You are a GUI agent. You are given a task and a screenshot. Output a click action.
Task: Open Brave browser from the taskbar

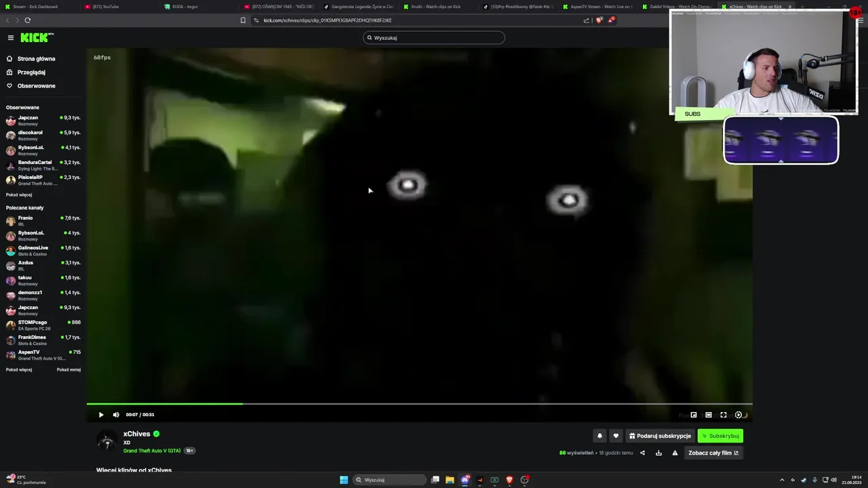tap(509, 480)
